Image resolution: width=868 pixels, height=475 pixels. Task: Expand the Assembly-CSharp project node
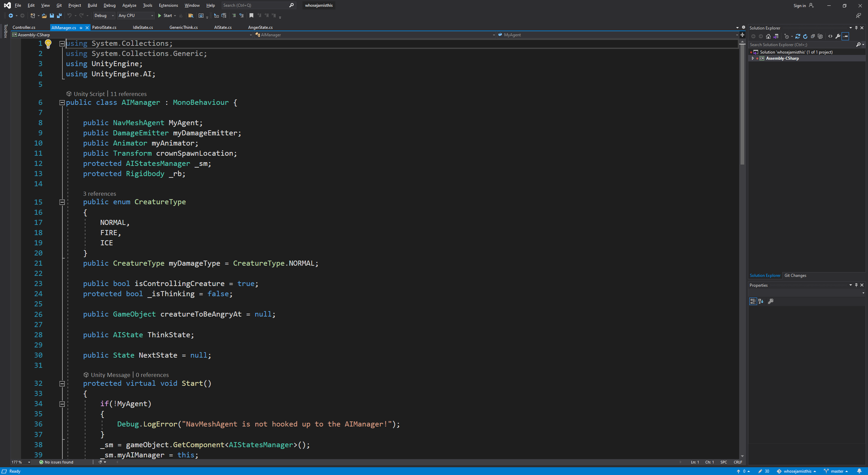[x=753, y=58]
